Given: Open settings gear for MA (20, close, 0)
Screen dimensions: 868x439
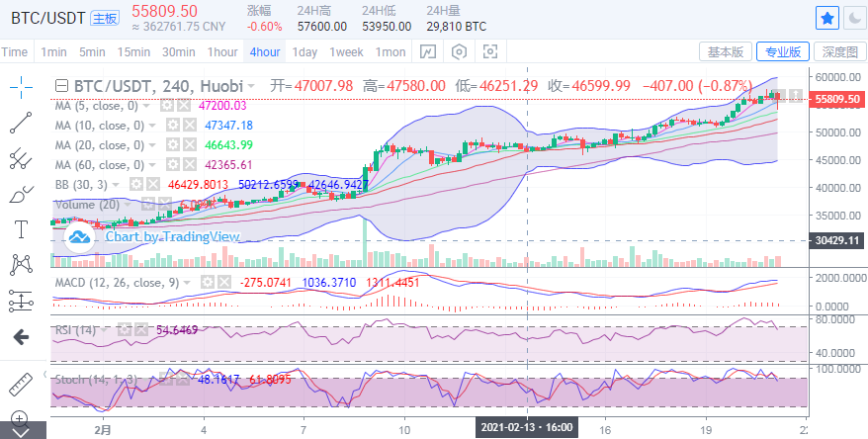Looking at the screenshot, I should click(x=173, y=145).
